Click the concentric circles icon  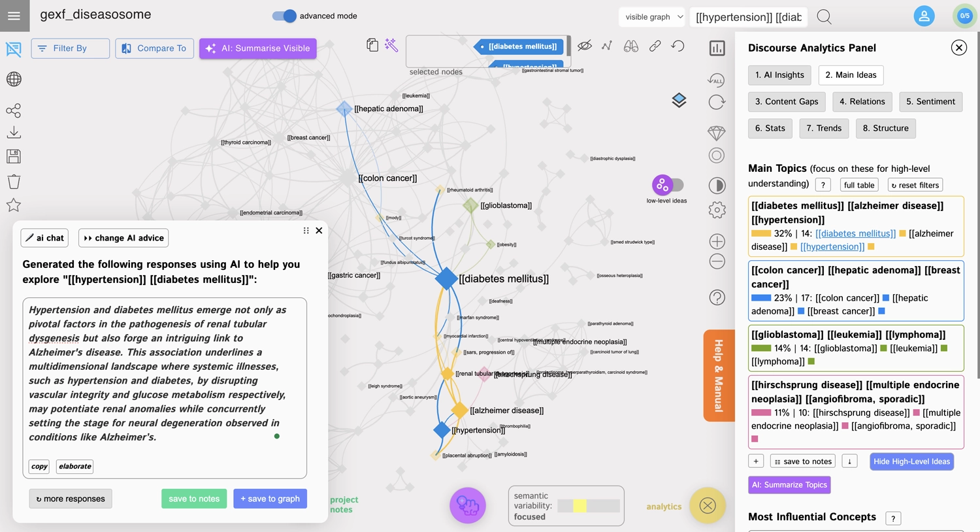(717, 156)
